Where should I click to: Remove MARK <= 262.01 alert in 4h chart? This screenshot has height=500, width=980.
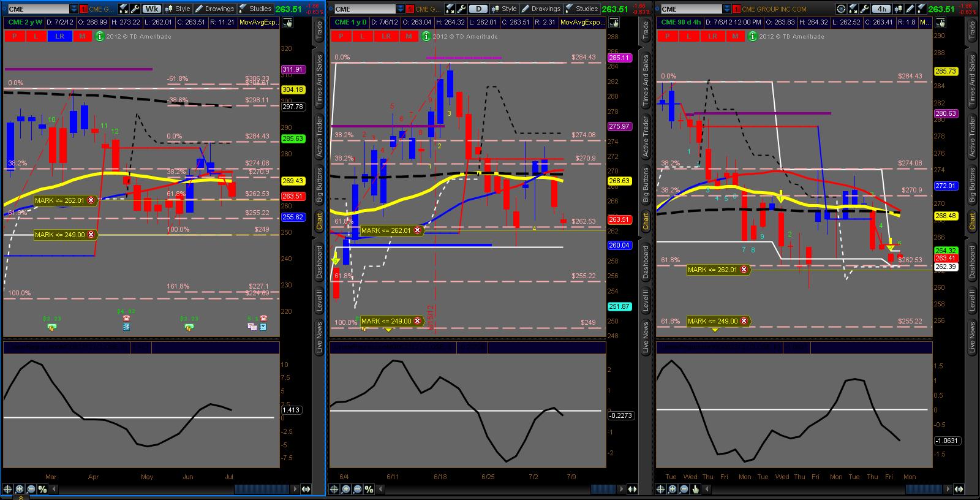coord(744,270)
